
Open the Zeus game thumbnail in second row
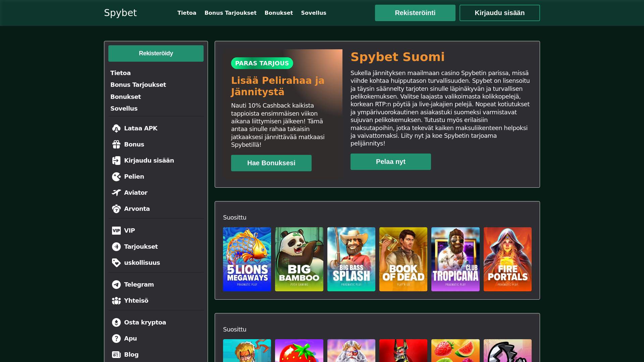pos(351,351)
